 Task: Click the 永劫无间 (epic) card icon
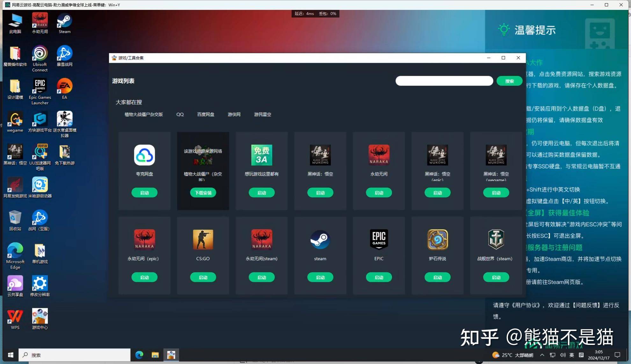click(x=144, y=240)
